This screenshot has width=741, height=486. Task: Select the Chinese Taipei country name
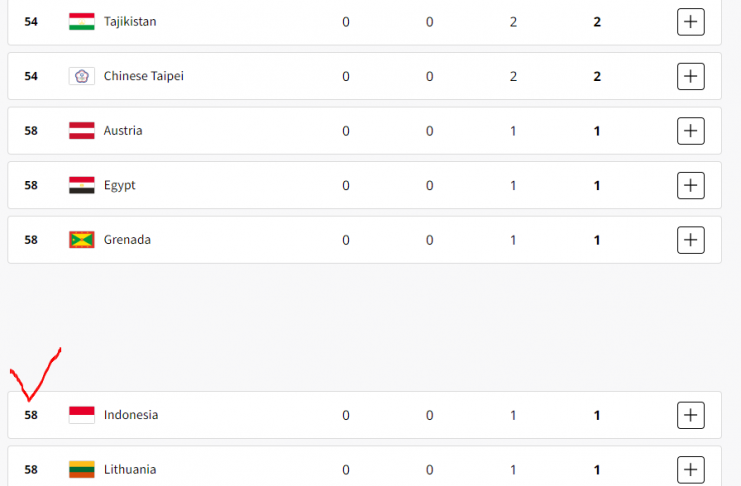pos(144,76)
